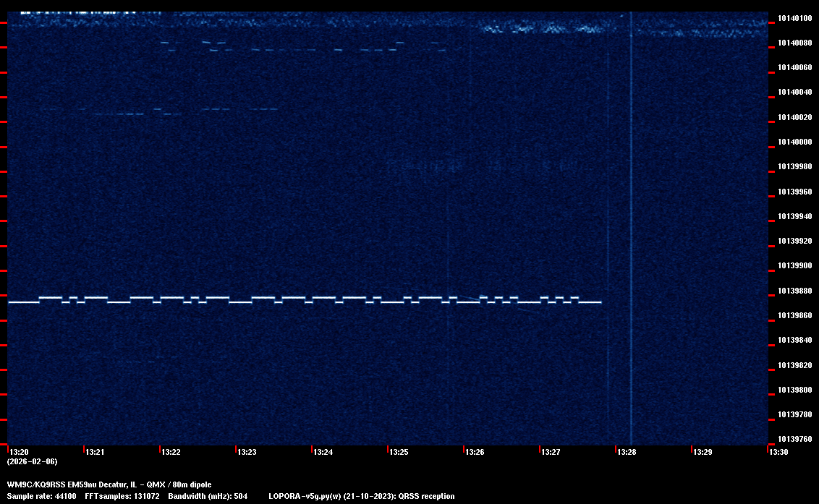Click the 10139880 frequency label
819x504 pixels.
click(794, 291)
